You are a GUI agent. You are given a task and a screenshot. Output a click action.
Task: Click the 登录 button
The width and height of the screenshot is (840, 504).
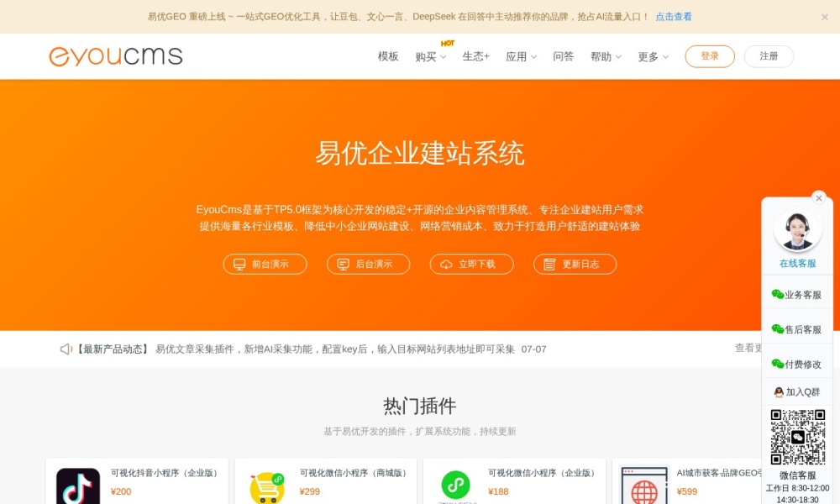click(710, 56)
